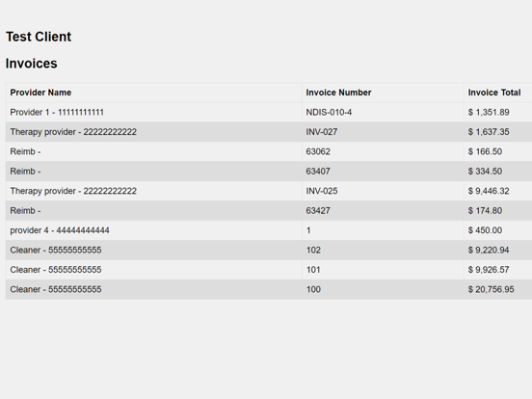
Task: Click provider 4 - 44444444444 cell
Action: point(60,230)
